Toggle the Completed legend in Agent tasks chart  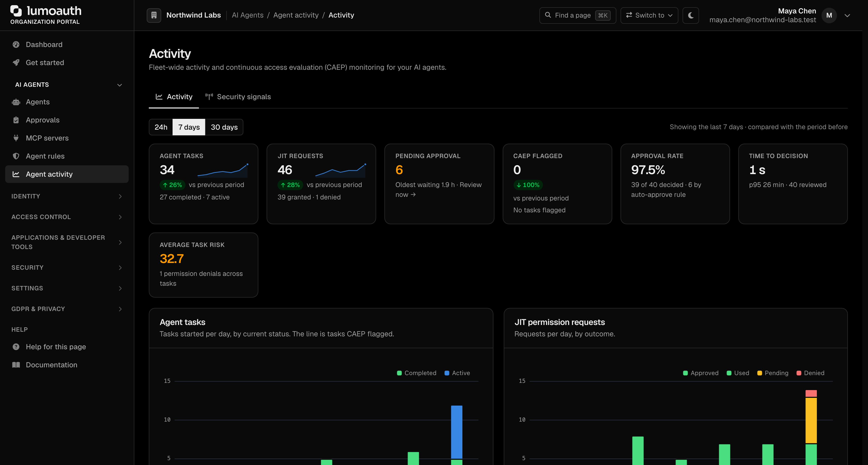[x=416, y=373]
